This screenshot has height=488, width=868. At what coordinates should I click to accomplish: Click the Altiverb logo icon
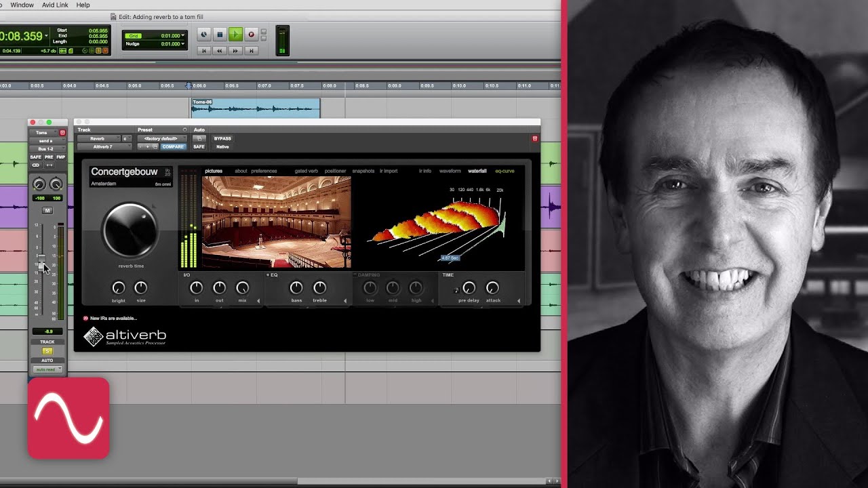pyautogui.click(x=93, y=336)
